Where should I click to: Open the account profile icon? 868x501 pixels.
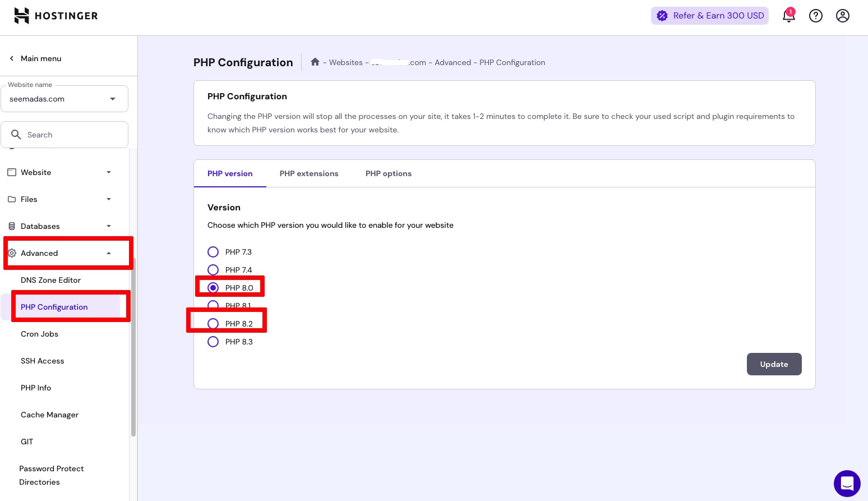tap(842, 16)
